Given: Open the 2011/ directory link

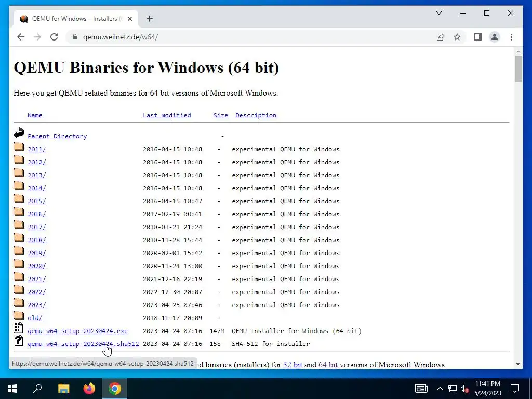Looking at the screenshot, I should click(37, 149).
